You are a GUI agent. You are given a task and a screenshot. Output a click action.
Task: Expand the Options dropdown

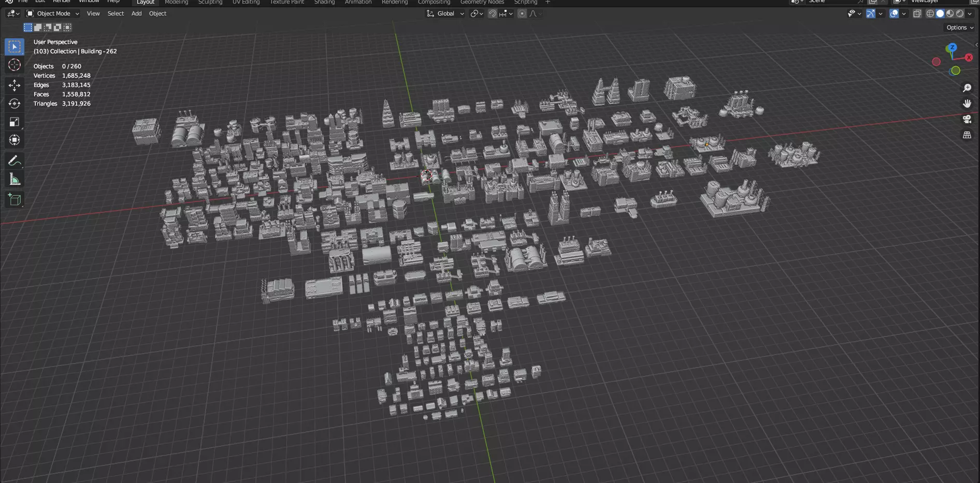[x=960, y=27]
